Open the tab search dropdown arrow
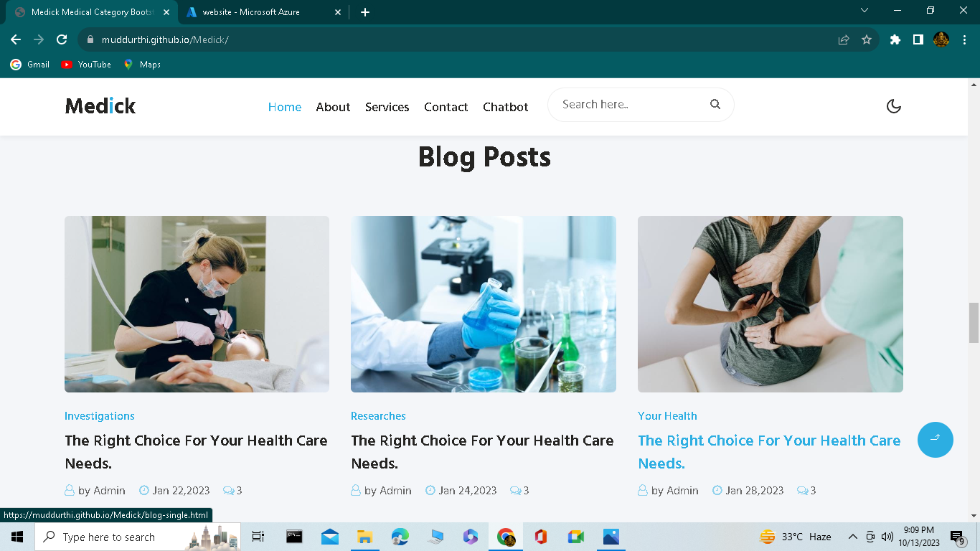This screenshot has width=980, height=551. pos(864,11)
